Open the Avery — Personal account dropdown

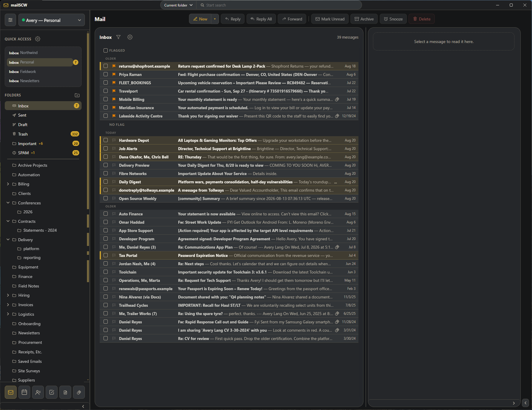52,20
